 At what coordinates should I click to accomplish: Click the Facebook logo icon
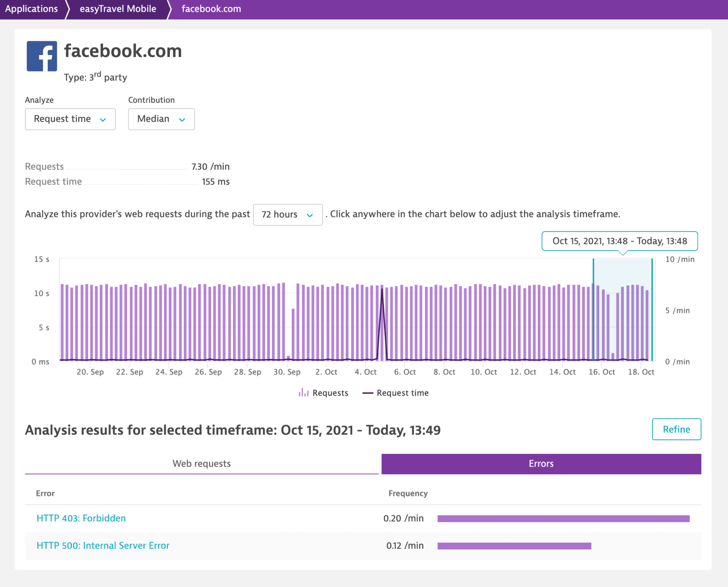click(41, 56)
